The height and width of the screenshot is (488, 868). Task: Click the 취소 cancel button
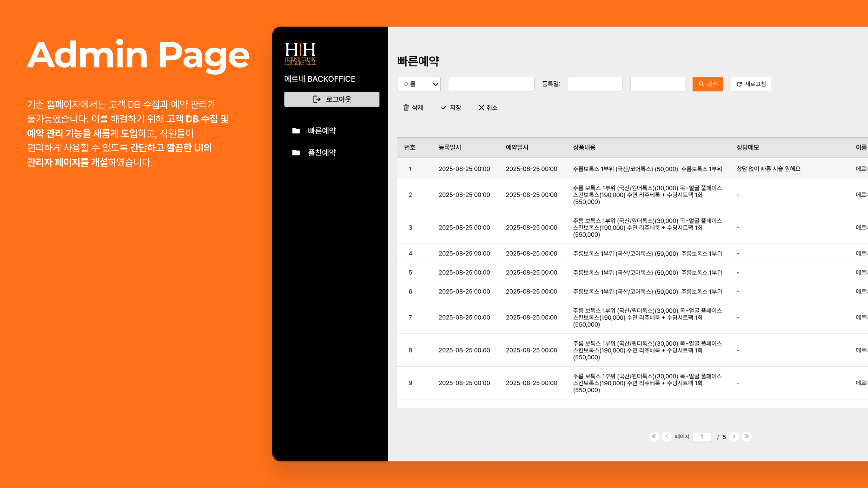488,108
